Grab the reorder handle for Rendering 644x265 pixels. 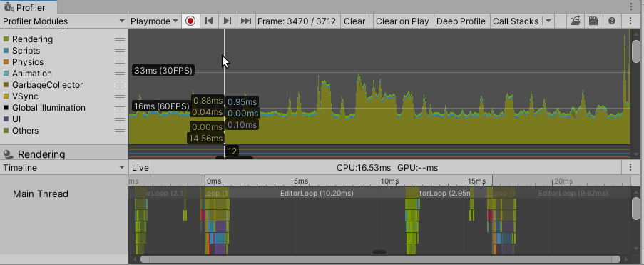[x=120, y=39]
